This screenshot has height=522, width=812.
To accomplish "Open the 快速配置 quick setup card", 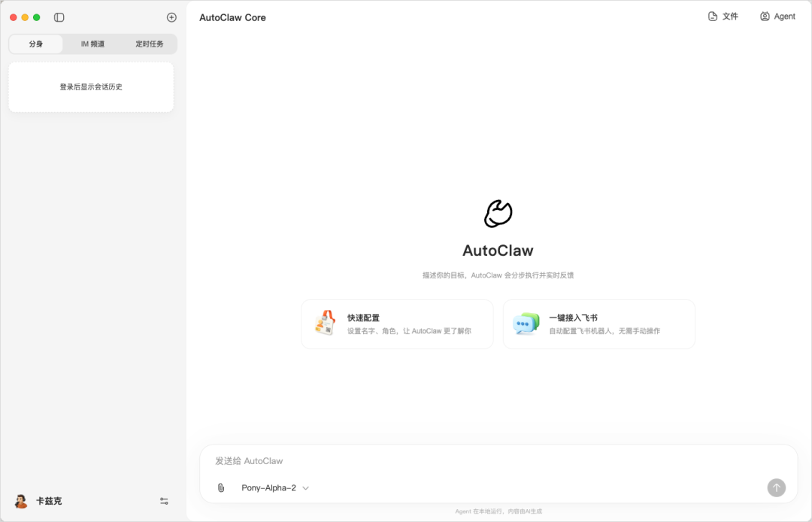I will (397, 324).
